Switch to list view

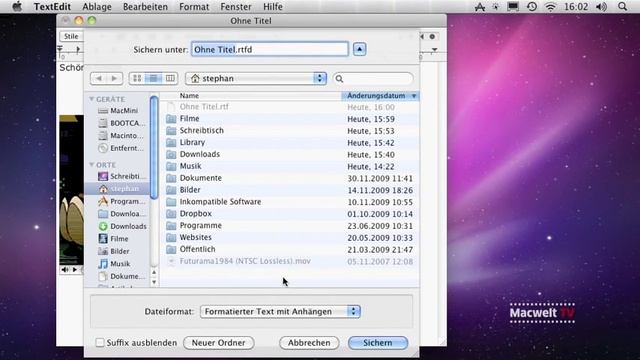pos(153,78)
